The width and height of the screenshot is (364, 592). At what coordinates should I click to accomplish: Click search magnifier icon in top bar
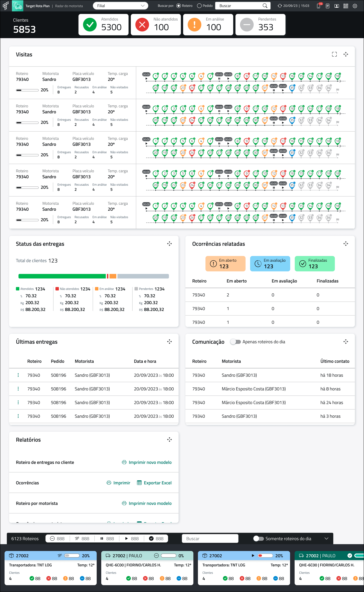coord(265,6)
